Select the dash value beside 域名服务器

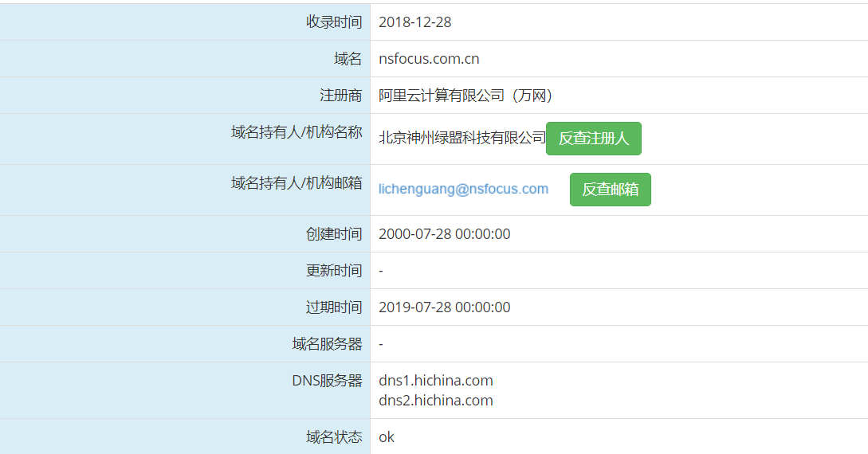tap(381, 345)
